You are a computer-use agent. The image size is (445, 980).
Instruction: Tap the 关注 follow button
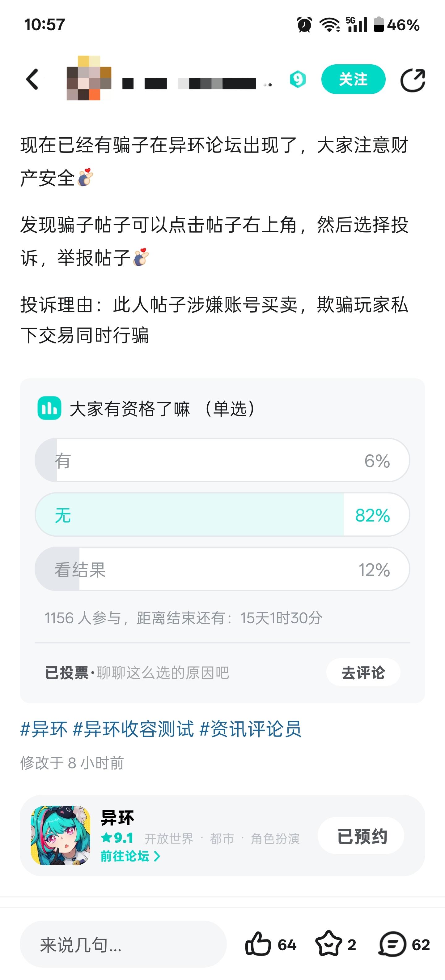(354, 79)
